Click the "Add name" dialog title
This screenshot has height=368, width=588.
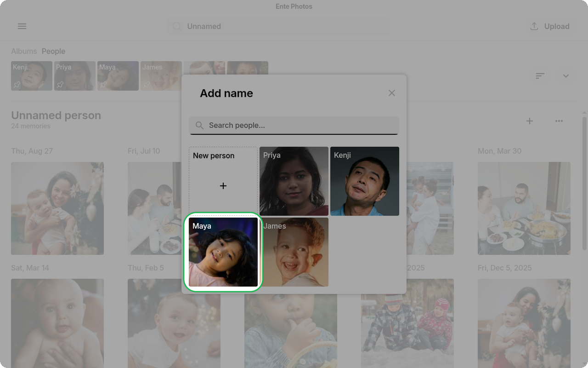226,93
